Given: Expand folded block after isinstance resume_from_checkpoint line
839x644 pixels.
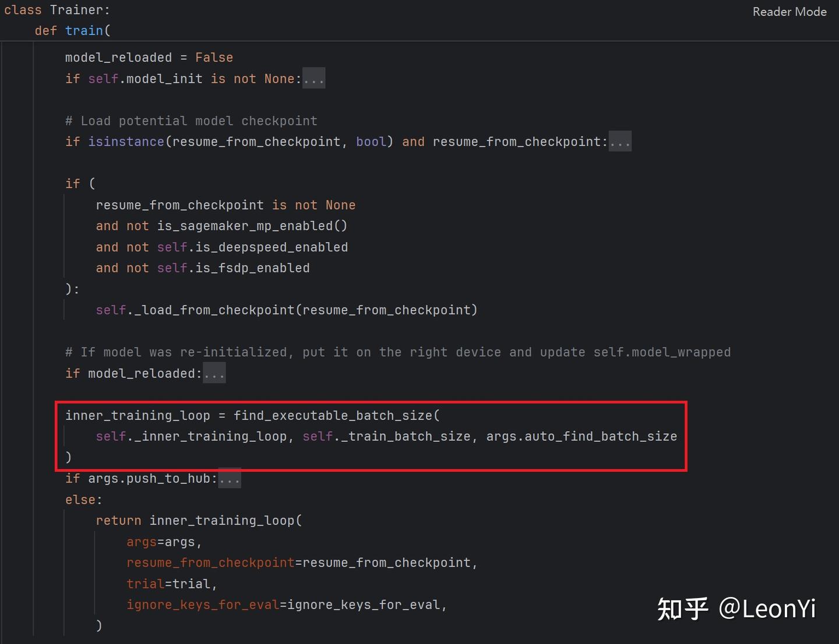Looking at the screenshot, I should pos(620,141).
